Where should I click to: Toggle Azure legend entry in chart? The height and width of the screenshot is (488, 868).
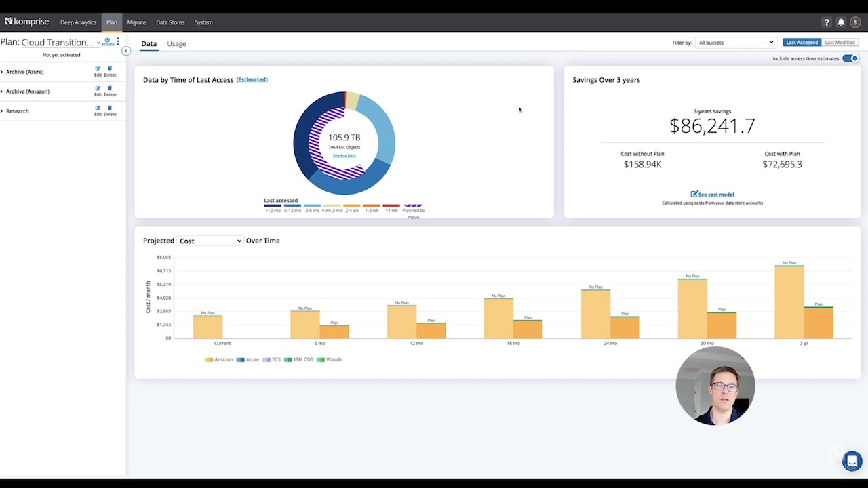248,359
